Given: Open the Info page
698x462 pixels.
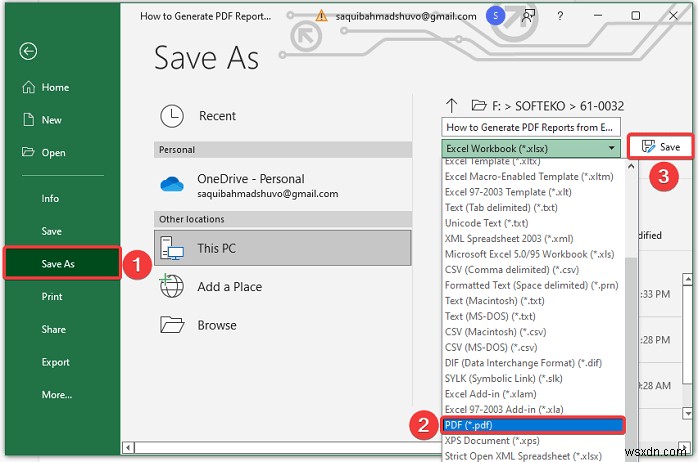Looking at the screenshot, I should [x=50, y=199].
